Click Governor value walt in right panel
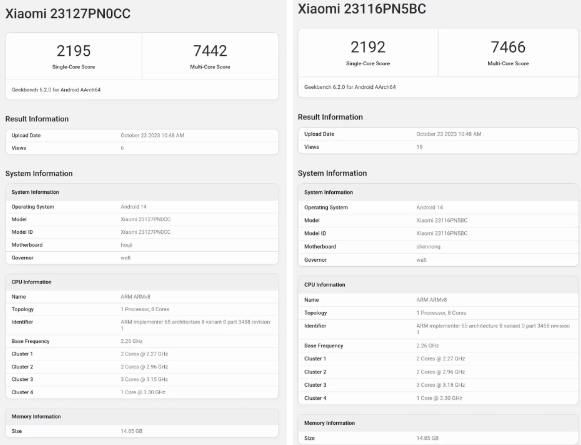581x445 pixels. tap(422, 260)
